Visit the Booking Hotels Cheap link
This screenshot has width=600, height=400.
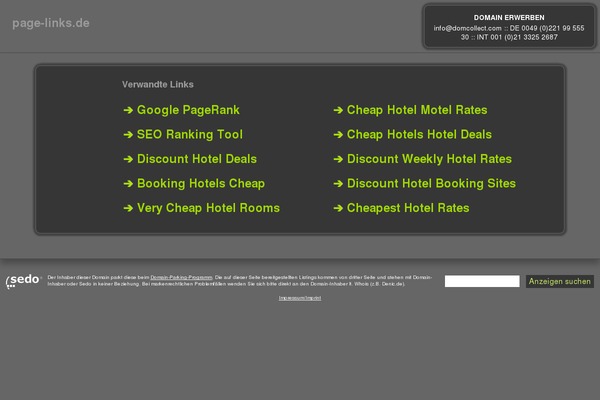[x=201, y=183]
